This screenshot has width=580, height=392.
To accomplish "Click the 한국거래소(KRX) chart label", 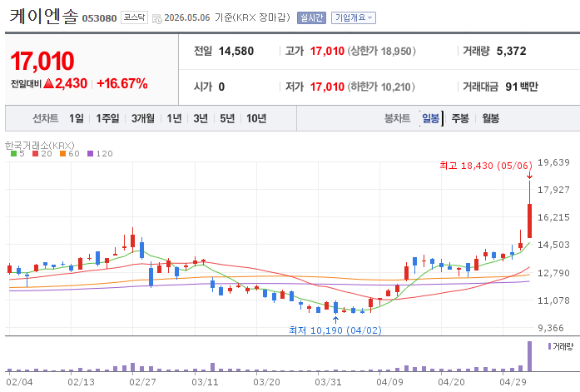I will pos(40,145).
